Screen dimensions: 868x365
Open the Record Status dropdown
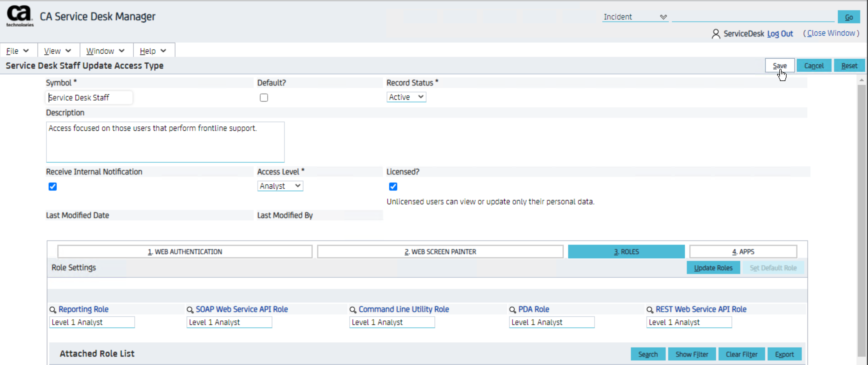coord(406,97)
